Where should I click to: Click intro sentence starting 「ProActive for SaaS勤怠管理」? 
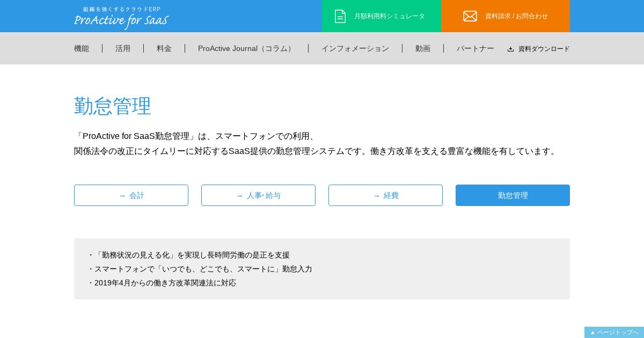[x=196, y=136]
